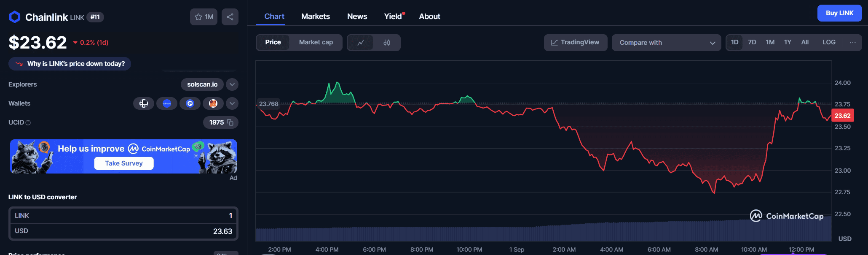Switch to line chart icon
Viewport: 868px width, 255px height.
pyautogui.click(x=361, y=43)
